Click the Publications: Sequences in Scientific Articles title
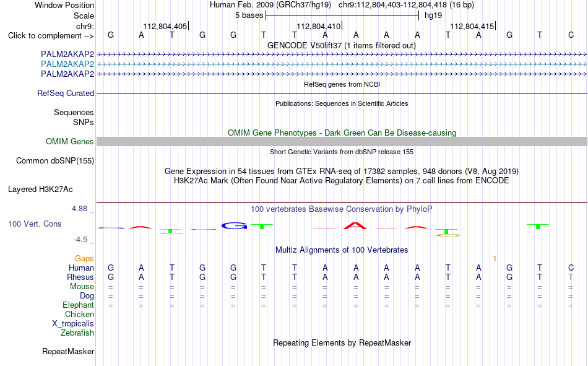 click(342, 103)
